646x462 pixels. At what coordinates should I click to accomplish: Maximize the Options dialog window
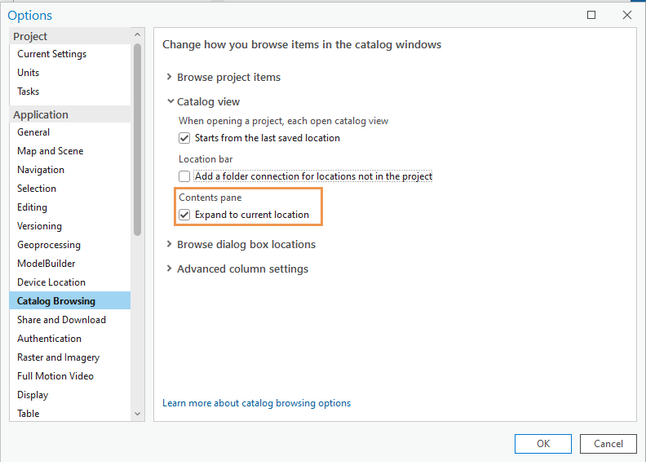[592, 15]
